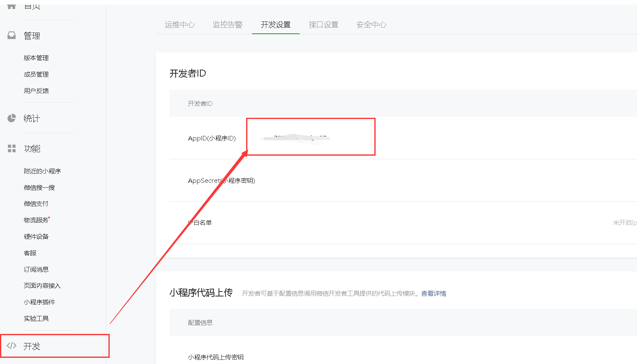Click the inbox icon beside 管理

(x=12, y=35)
